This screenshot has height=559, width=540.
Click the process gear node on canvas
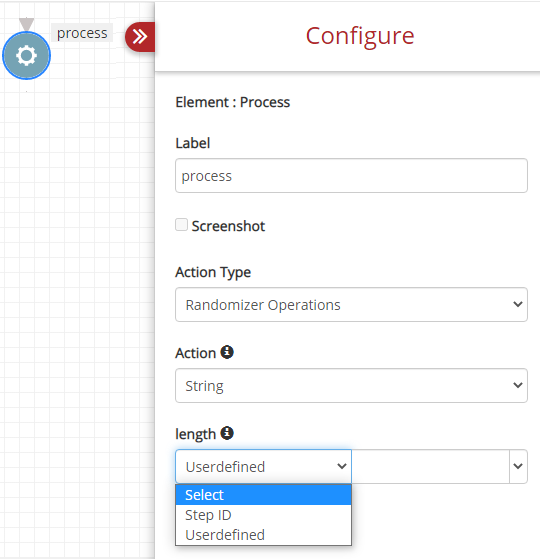[x=26, y=56]
